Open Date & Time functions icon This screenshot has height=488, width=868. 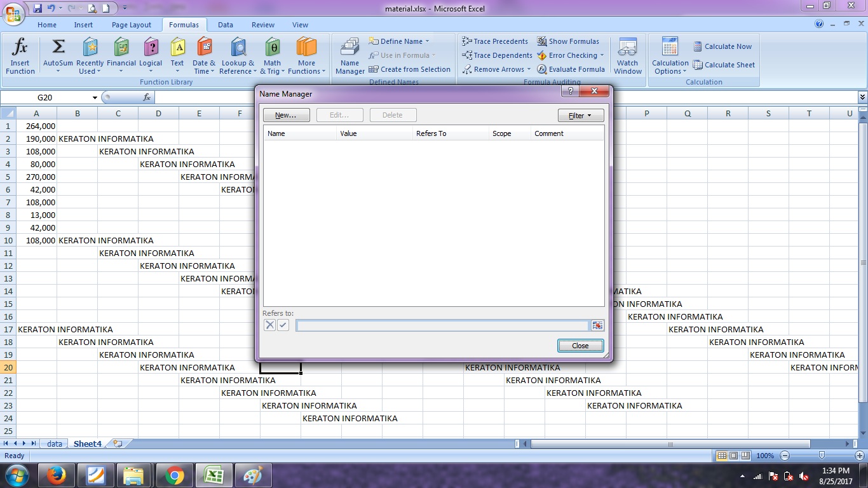(204, 47)
